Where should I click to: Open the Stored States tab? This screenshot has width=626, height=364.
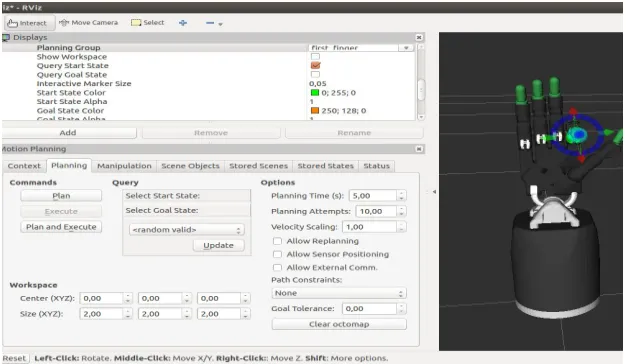tap(325, 166)
